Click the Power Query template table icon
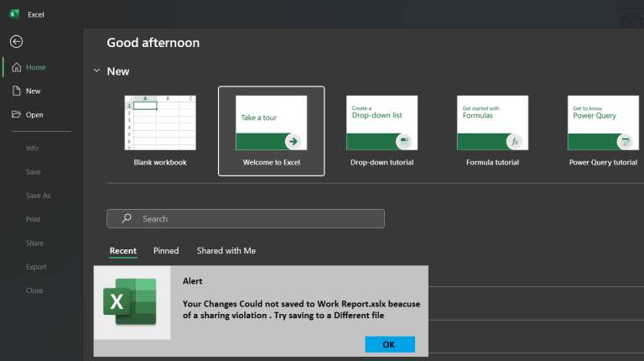Screen dimensions: 644x361 coord(625,142)
